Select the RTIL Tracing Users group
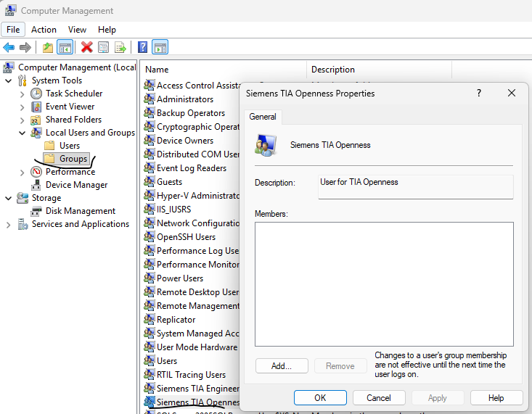 click(x=191, y=375)
